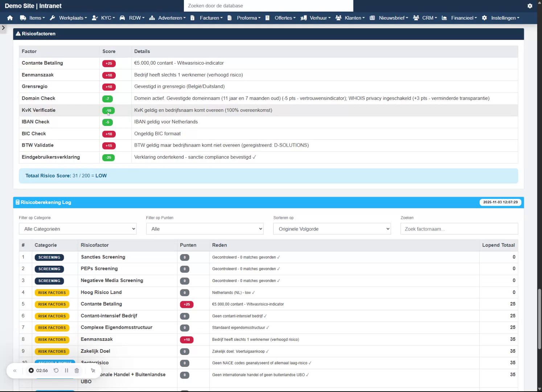The image size is (542, 392).
Task: Open the Adverteren menu
Action: coord(172,18)
